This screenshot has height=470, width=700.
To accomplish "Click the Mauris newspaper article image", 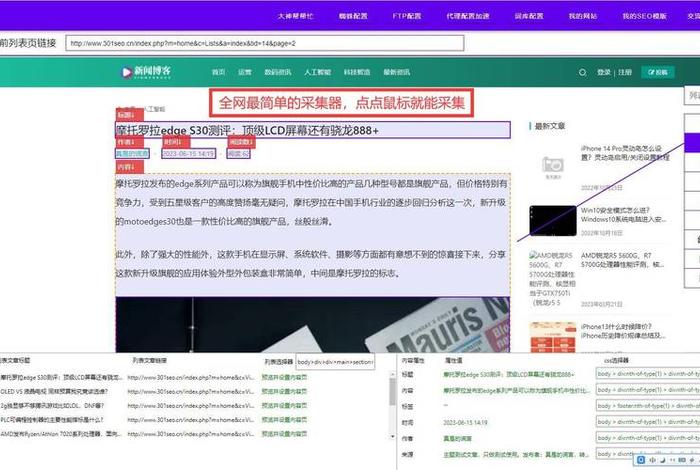I will (312, 324).
